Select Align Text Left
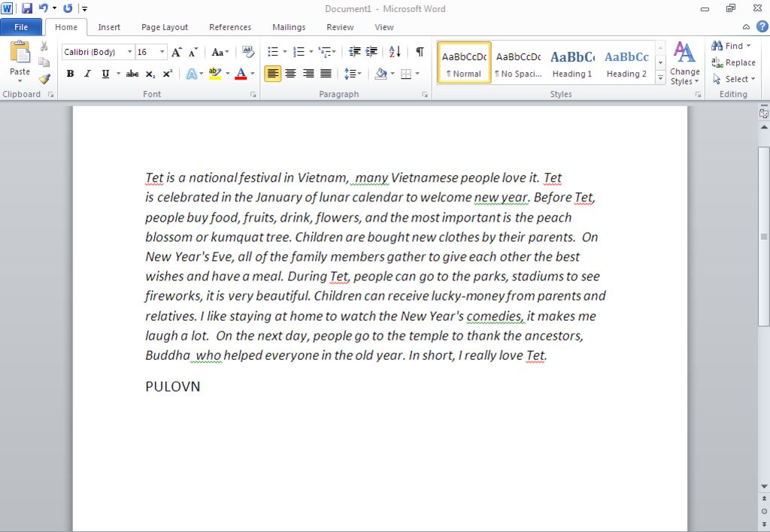Screen dimensions: 770x532 273,74
